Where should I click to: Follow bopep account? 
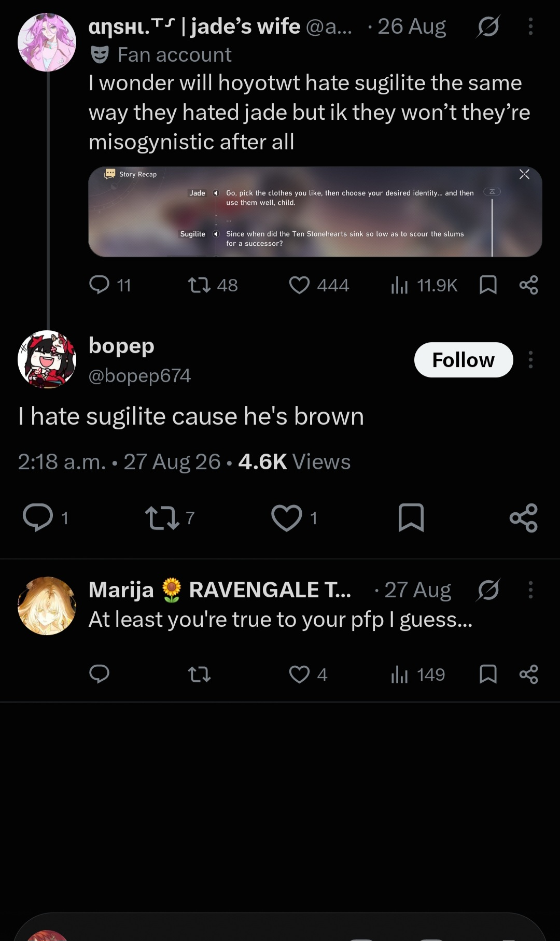(x=464, y=360)
